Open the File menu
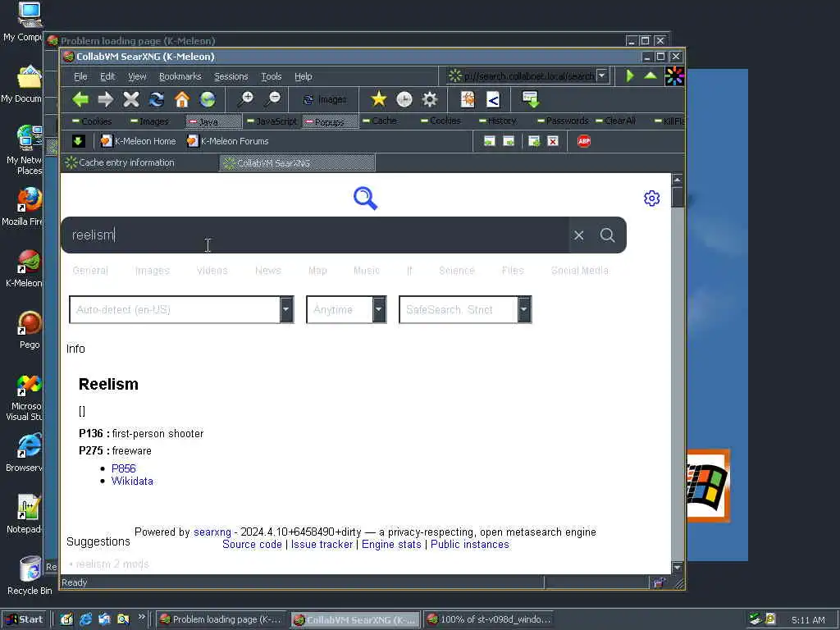This screenshot has width=840, height=630. (x=80, y=76)
